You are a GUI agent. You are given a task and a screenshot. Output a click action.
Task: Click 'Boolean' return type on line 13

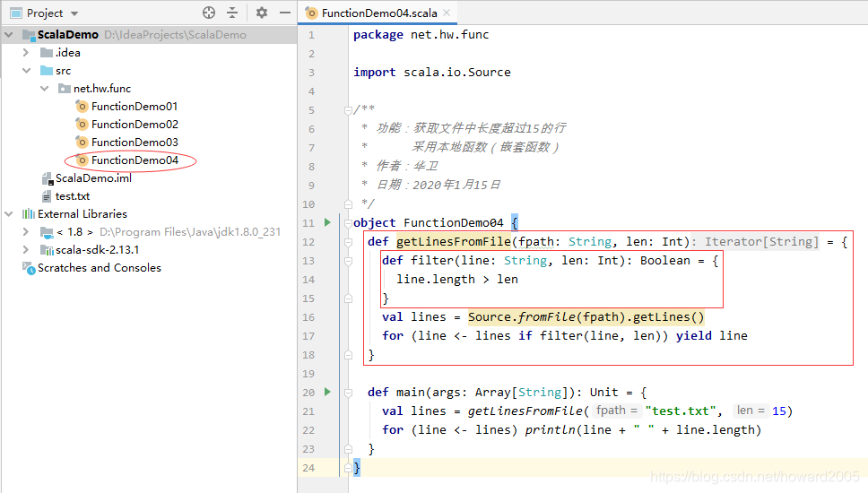point(665,261)
